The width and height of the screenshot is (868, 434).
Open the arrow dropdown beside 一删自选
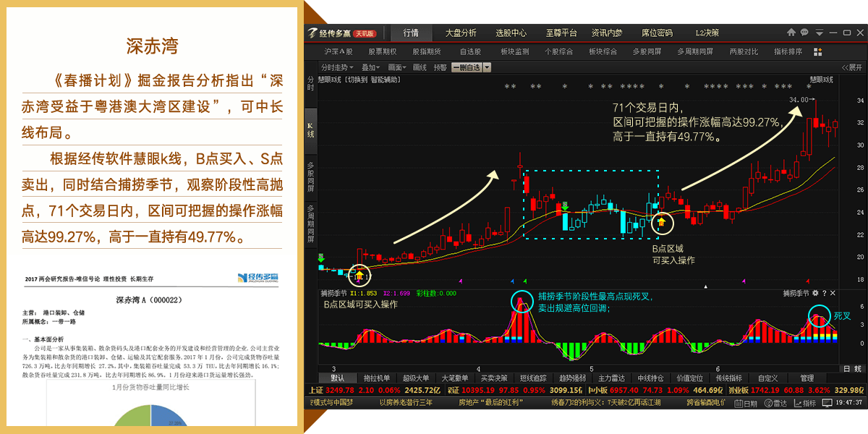(x=487, y=67)
